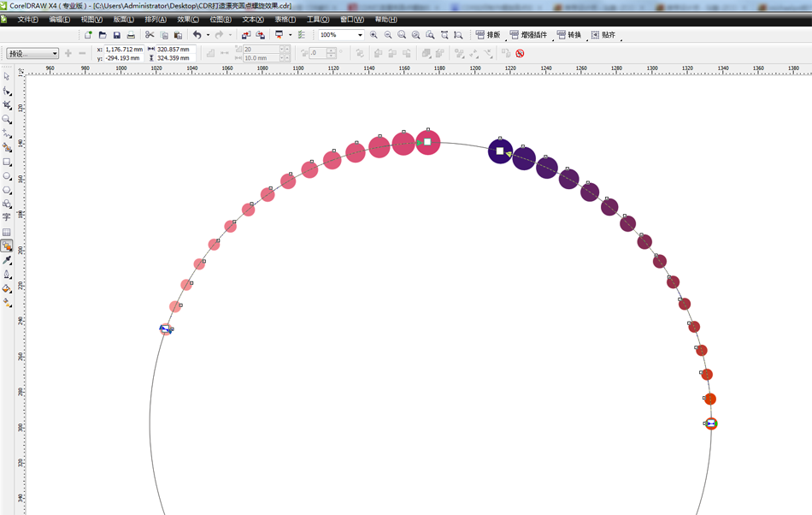Select the Pick tool in the toolbox

(x=7, y=77)
